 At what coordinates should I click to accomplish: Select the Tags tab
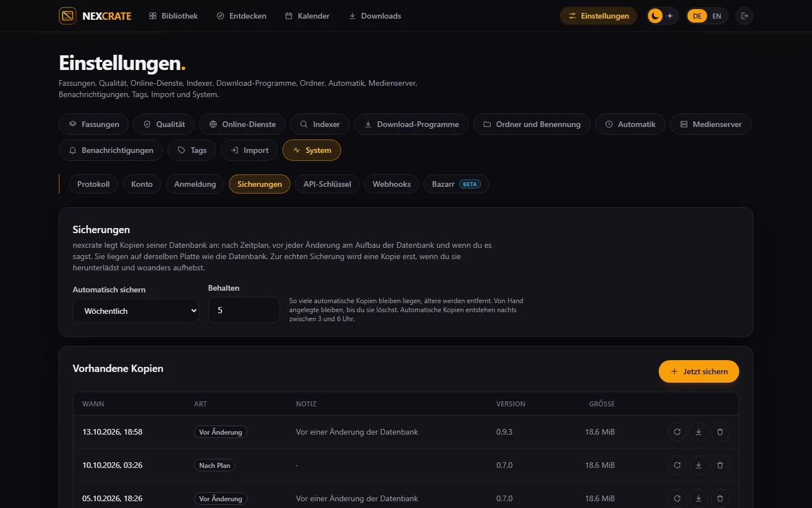click(x=192, y=150)
